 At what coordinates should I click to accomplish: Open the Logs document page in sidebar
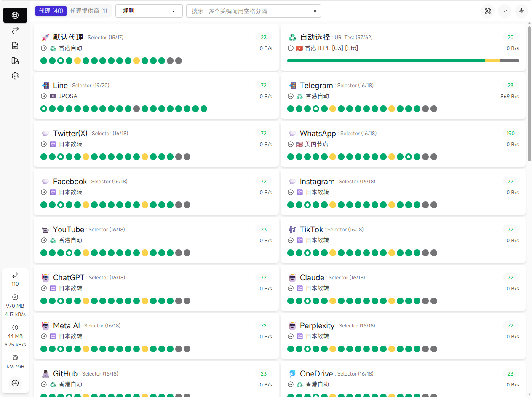(15, 46)
